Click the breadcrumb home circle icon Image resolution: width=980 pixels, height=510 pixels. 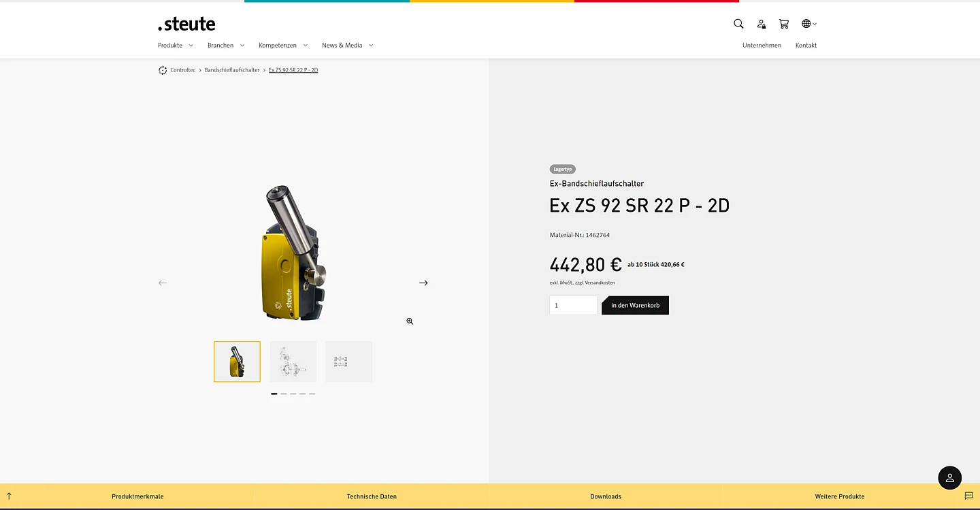(x=163, y=70)
